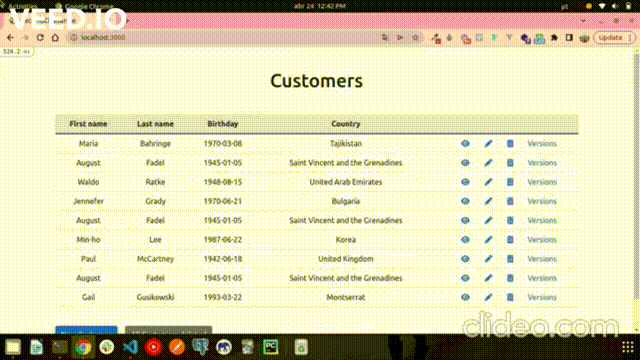Viewport: 640px width, 360px height.
Task: Delete the Maria Bahringe customer
Action: (x=510, y=144)
